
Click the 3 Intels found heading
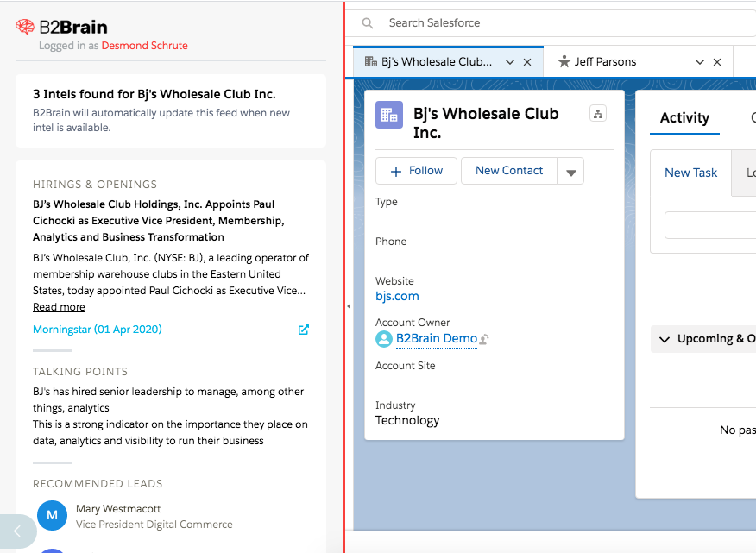(154, 94)
